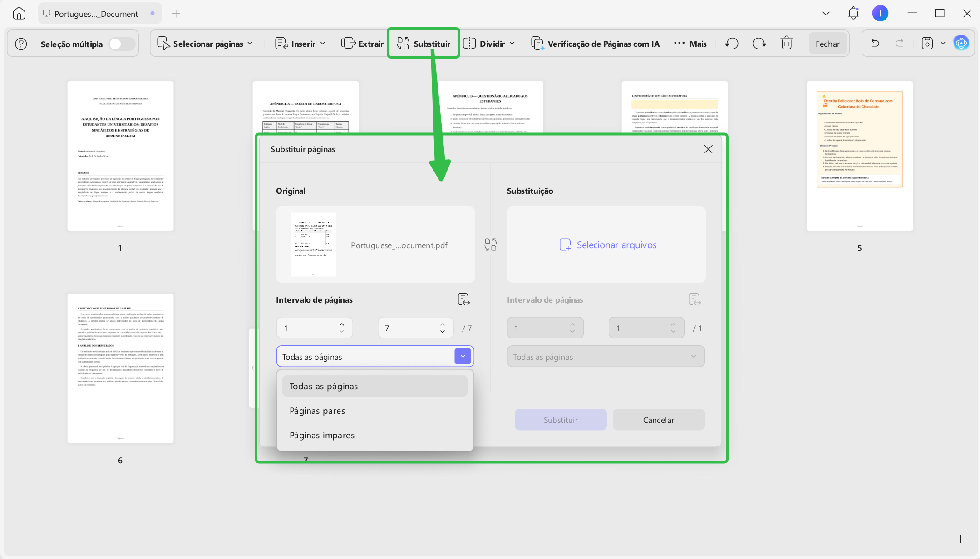Go to the home screen icon
This screenshot has width=980, height=559.
[19, 14]
